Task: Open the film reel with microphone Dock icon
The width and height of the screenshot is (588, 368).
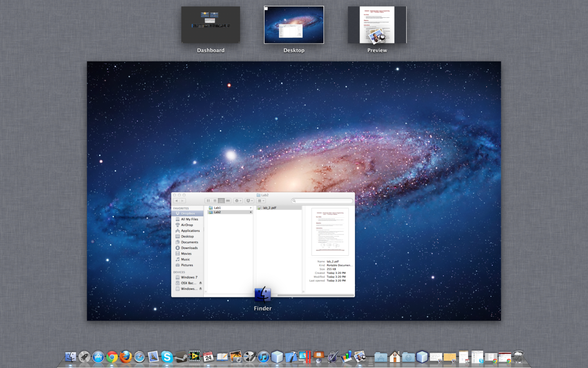Action: (x=250, y=357)
